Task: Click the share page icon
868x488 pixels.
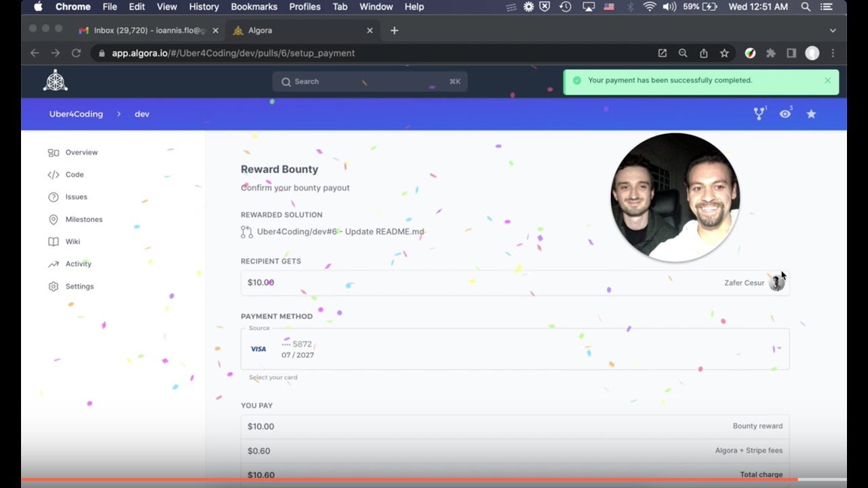Action: click(704, 53)
